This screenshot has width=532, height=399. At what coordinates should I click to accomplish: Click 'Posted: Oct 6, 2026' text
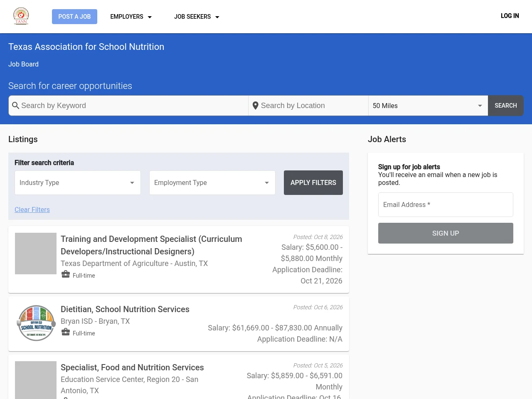tap(318, 307)
